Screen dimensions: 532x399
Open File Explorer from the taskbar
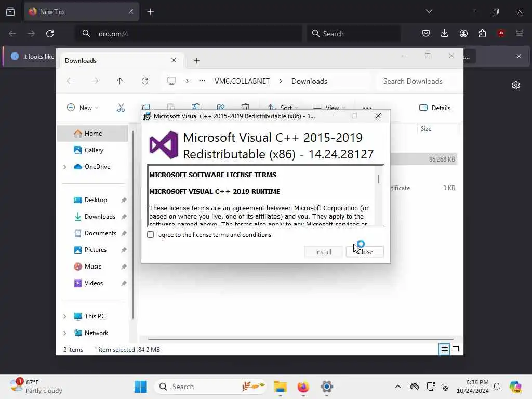(x=280, y=387)
